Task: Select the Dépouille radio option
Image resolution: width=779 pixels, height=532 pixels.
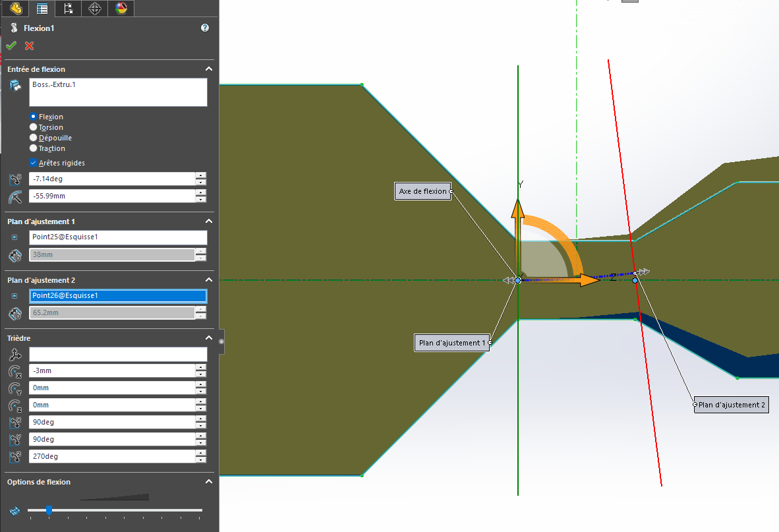Action: 34,138
